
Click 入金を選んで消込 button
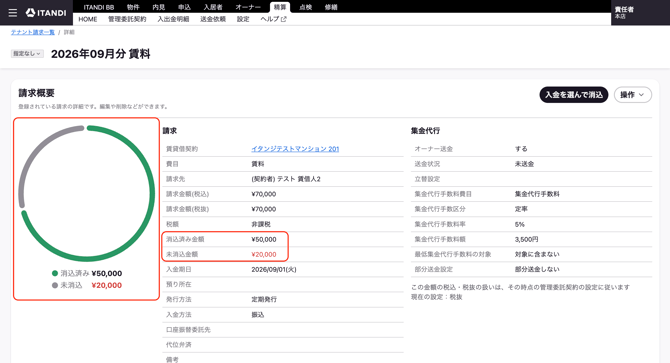[x=574, y=95]
